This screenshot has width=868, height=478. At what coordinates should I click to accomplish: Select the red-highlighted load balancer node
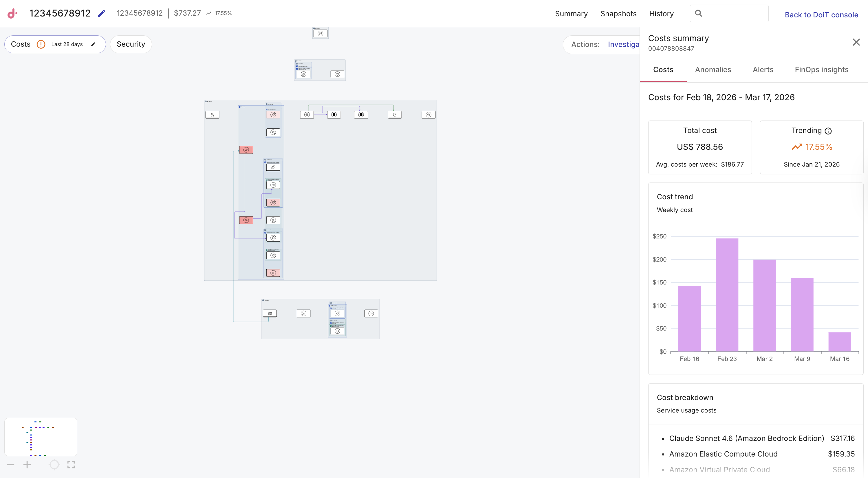pyautogui.click(x=246, y=150)
